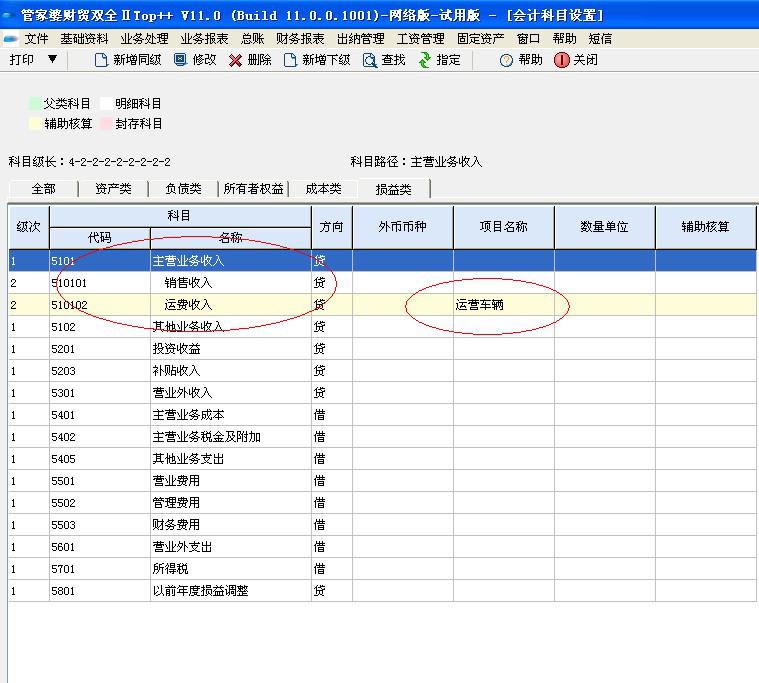Click the 方向 column header
Screen dimensions: 759x683
332,227
